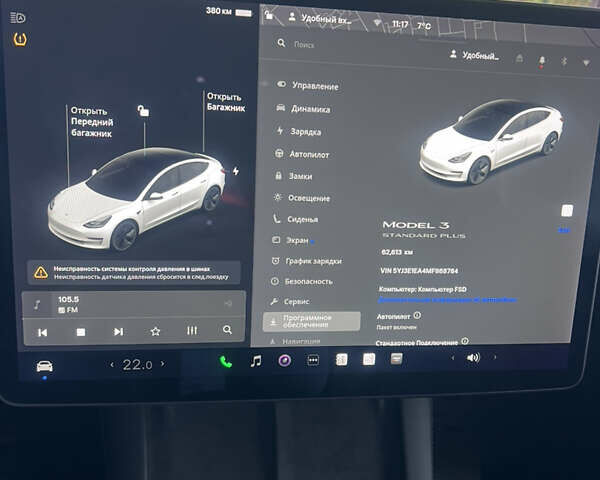The image size is (600, 480).
Task: Tap the tire pressure warning indicator
Action: (x=17, y=42)
